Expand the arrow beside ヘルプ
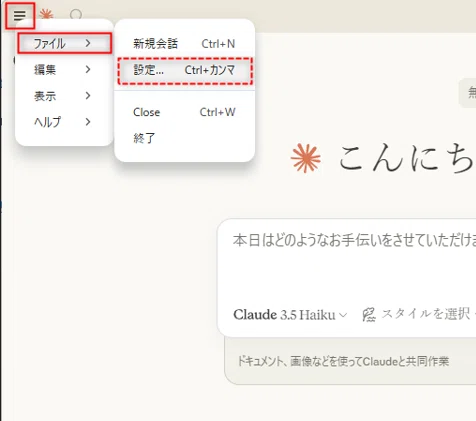Screen dimensions: 476x421 click(x=88, y=122)
